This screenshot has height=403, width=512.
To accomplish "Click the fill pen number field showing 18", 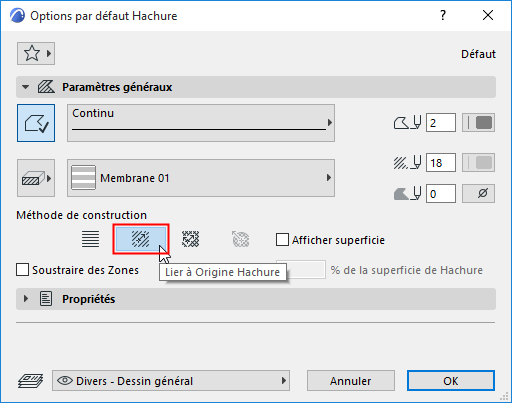I will [441, 163].
